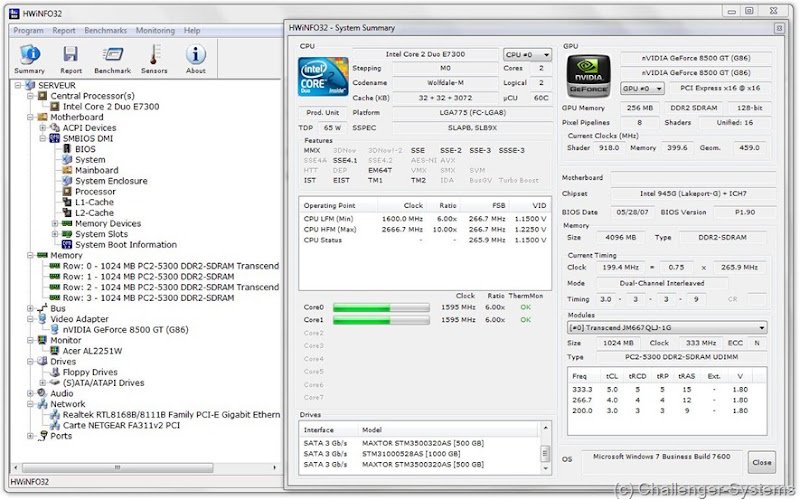Collapse the SERVEUR root node
Image resolution: width=800 pixels, height=500 pixels.
pos(18,85)
